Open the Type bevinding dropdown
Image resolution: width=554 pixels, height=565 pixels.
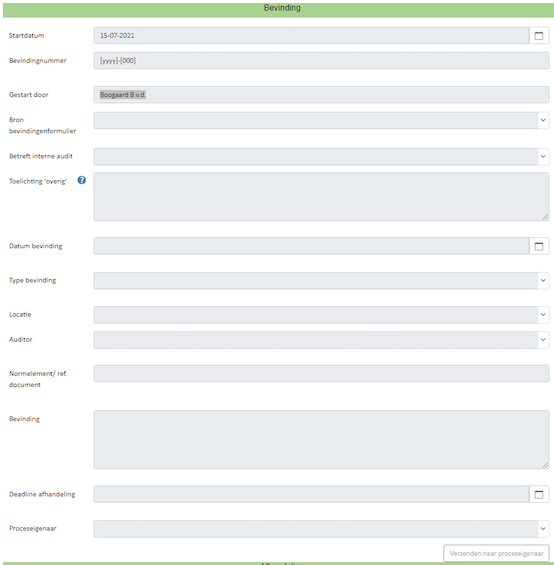(543, 280)
